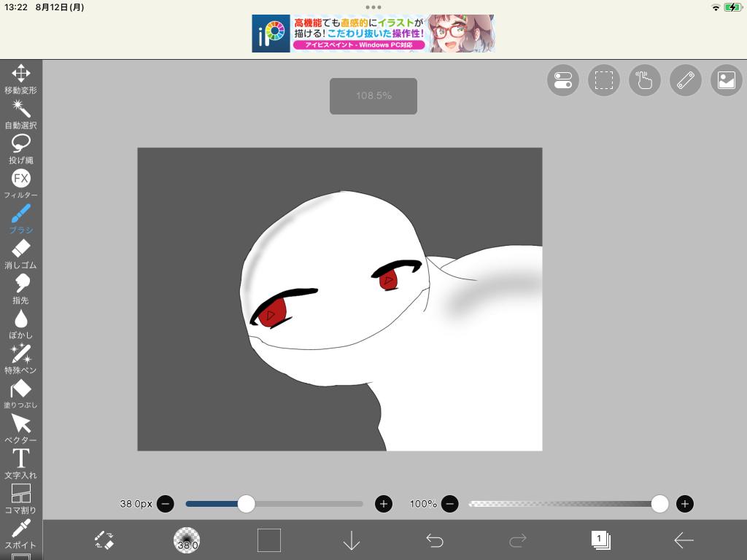This screenshot has width=747, height=560.
Task: Hide toolbar with the down arrow
Action: 352,540
